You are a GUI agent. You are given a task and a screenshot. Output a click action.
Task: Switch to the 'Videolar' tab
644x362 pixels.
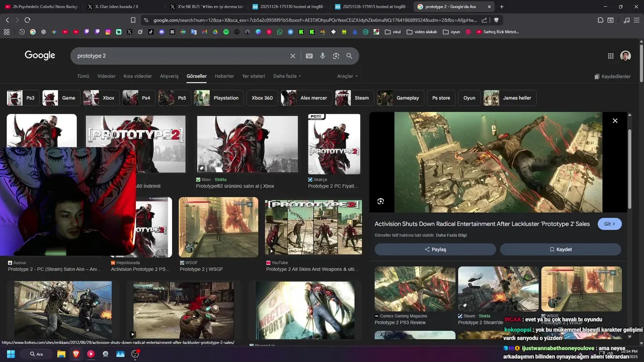click(106, 76)
